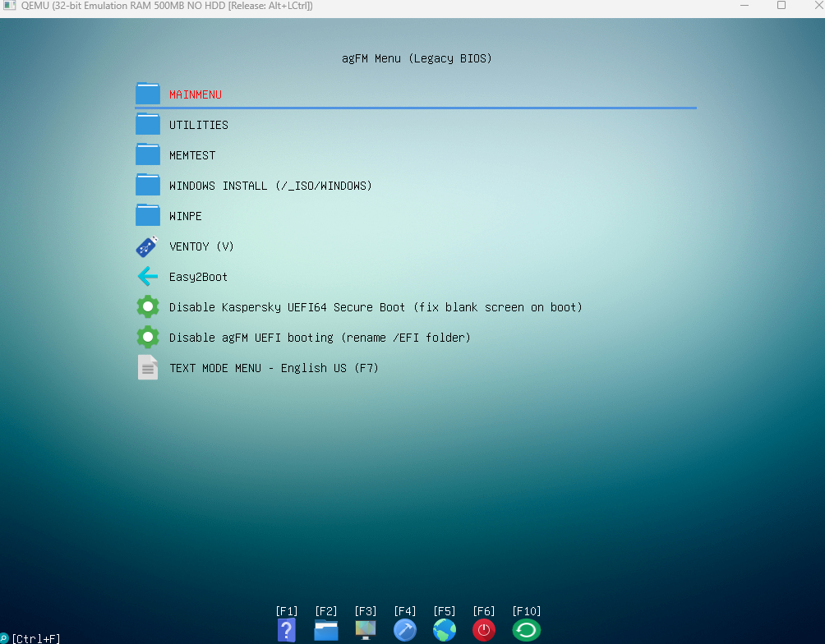Click the Ctrl+F search magnifier icon
The image size is (825, 644).
pyautogui.click(x=4, y=638)
